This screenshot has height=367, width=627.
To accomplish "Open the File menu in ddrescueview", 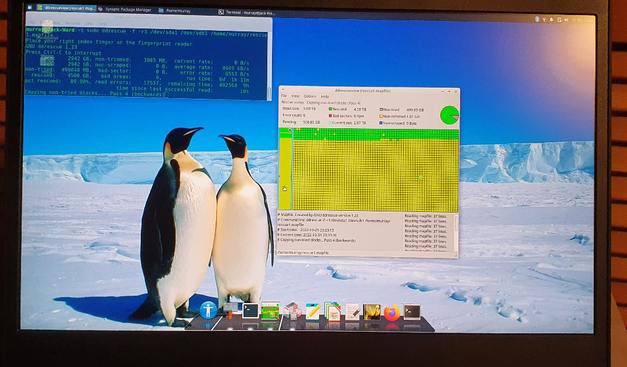I will [x=284, y=96].
